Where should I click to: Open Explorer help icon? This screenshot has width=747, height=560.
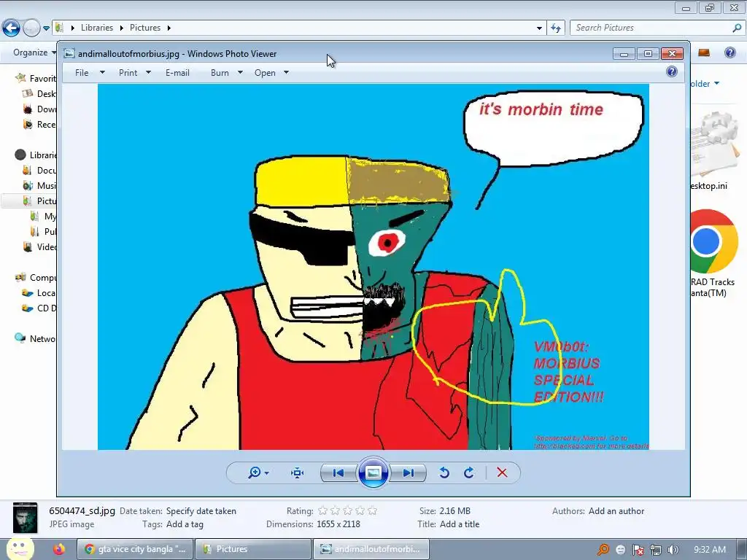tap(729, 52)
